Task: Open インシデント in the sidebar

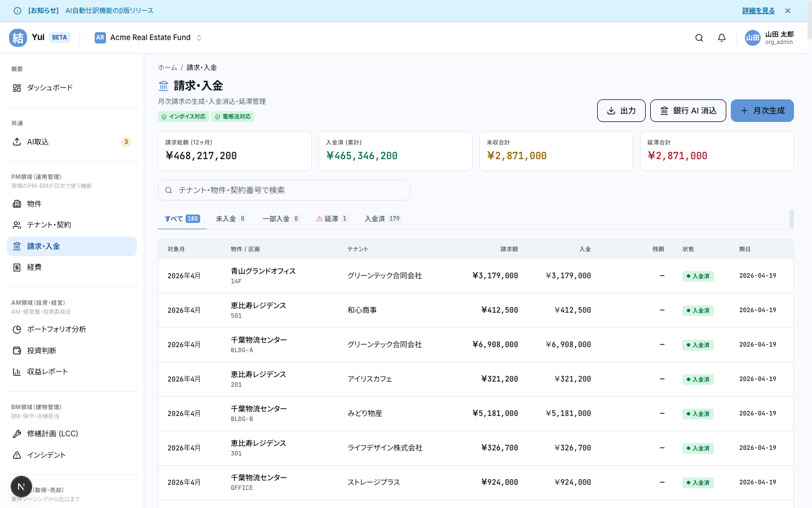Action: [72, 455]
